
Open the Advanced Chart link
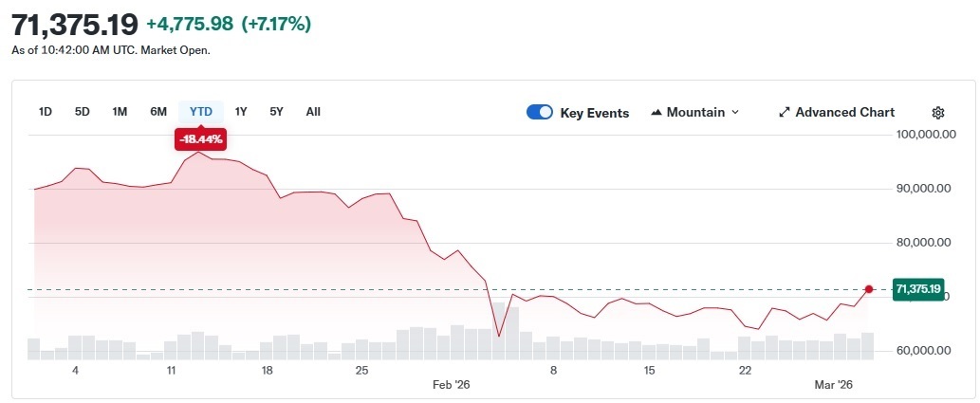point(843,113)
